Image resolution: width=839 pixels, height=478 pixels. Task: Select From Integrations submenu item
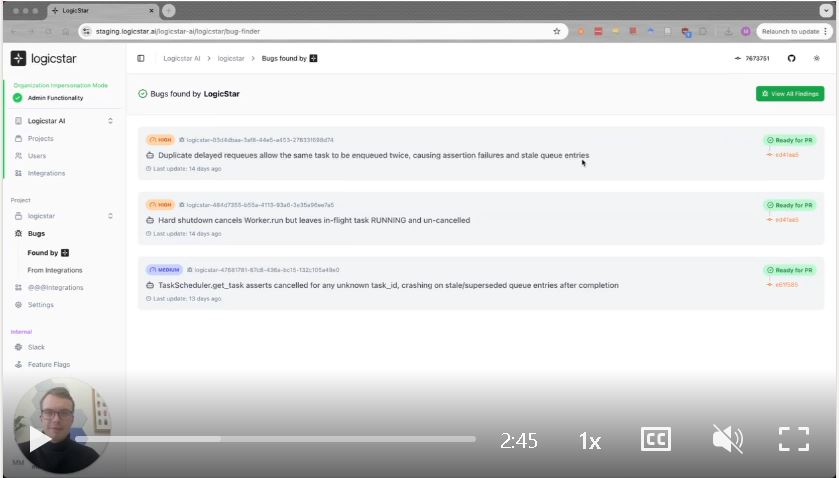55,270
